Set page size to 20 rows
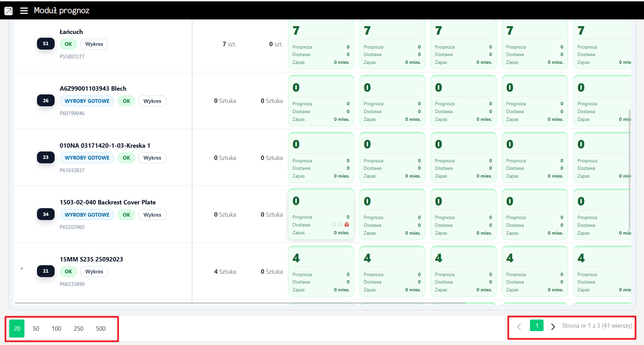644x345 pixels. 17,329
